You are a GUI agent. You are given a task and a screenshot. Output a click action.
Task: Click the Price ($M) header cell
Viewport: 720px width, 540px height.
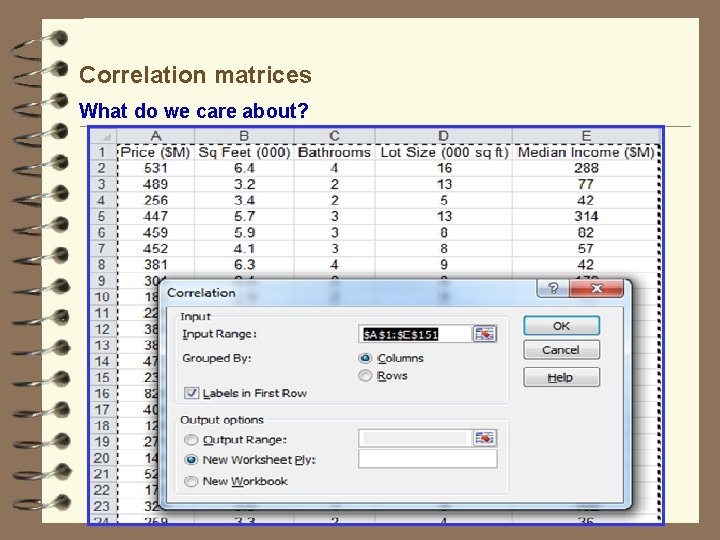pyautogui.click(x=156, y=152)
